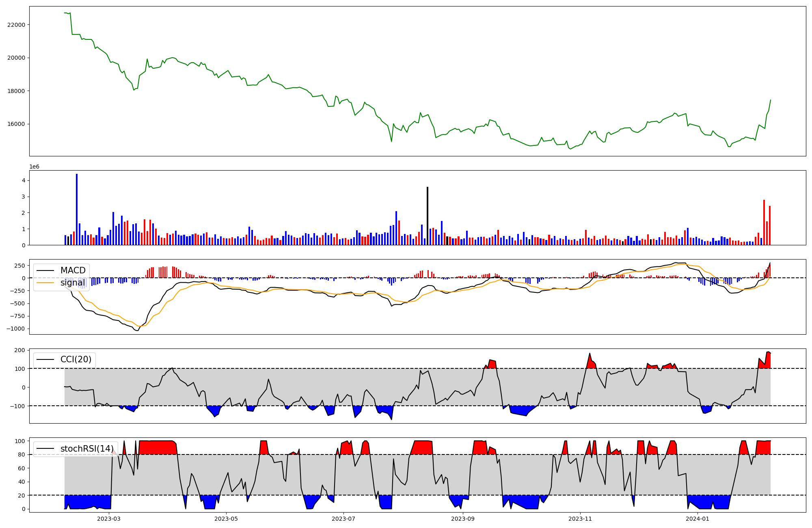Click the 2023-03 date axis label

(x=109, y=519)
